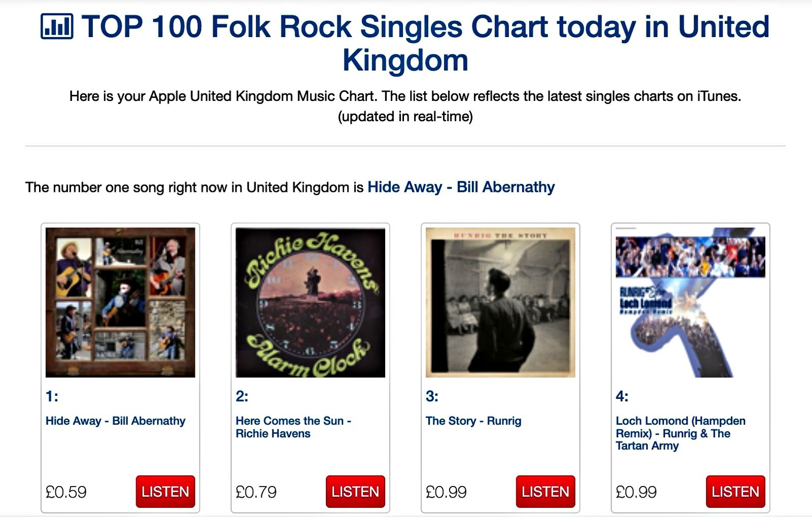Open Richie Havens Alarm Clock cover art
This screenshot has width=812, height=517.
[310, 302]
